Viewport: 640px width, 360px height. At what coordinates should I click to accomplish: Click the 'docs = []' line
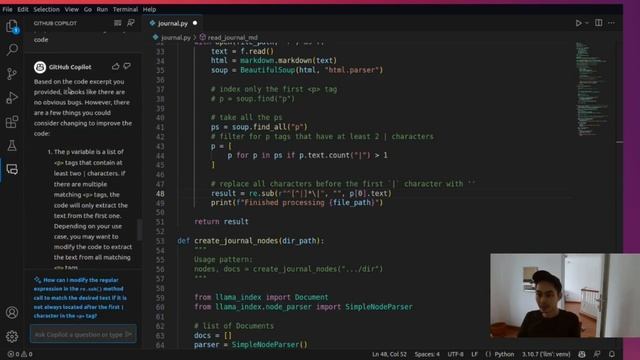tap(213, 336)
